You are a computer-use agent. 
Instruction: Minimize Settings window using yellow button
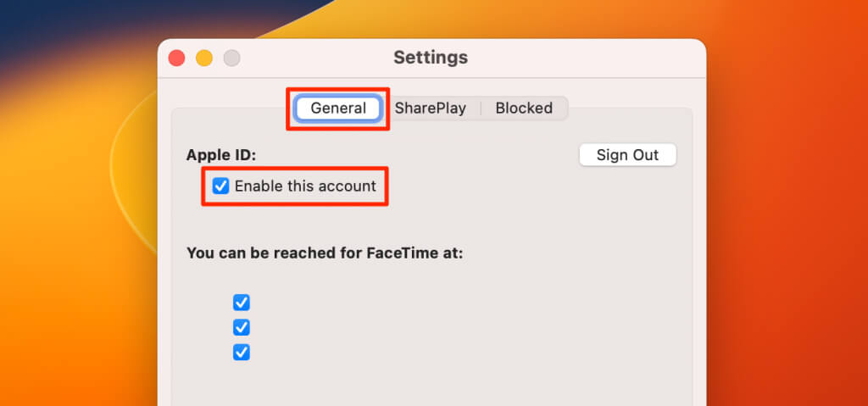pyautogui.click(x=204, y=58)
